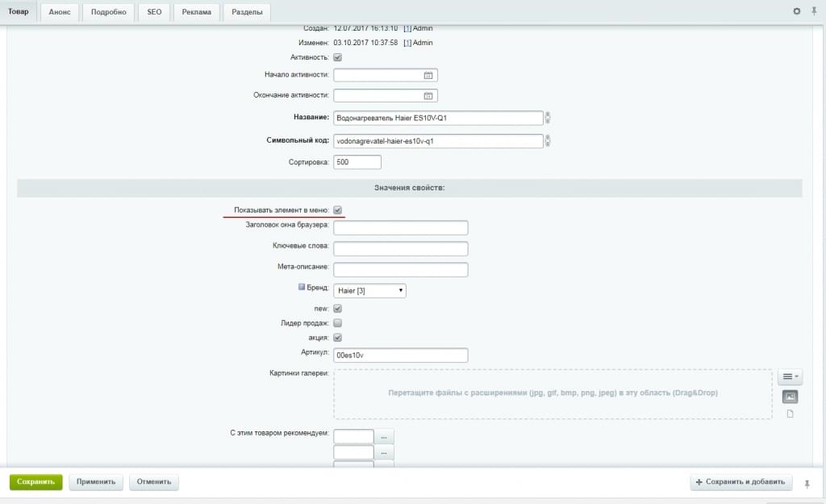
Task: Click the blank file icon under gallery controls
Action: click(x=790, y=414)
